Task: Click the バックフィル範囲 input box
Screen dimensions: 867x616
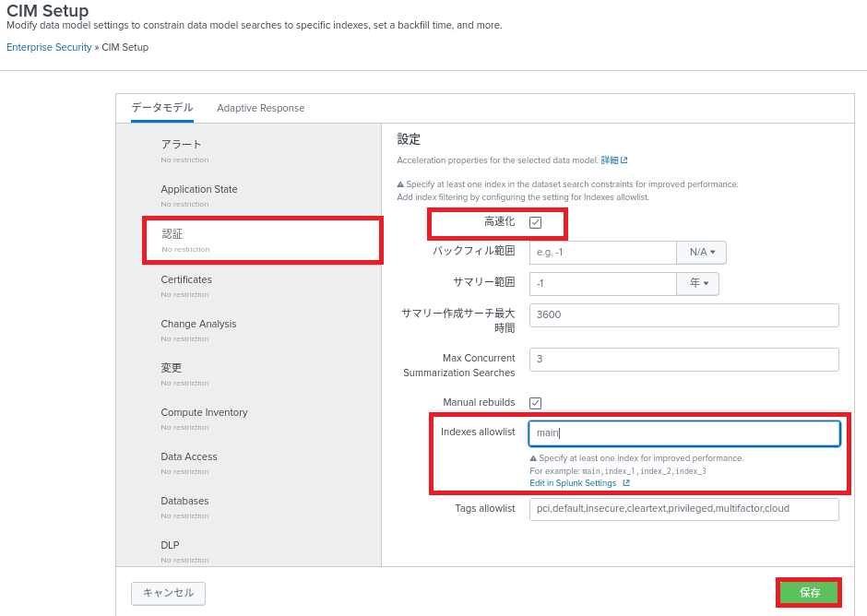Action: click(x=603, y=253)
